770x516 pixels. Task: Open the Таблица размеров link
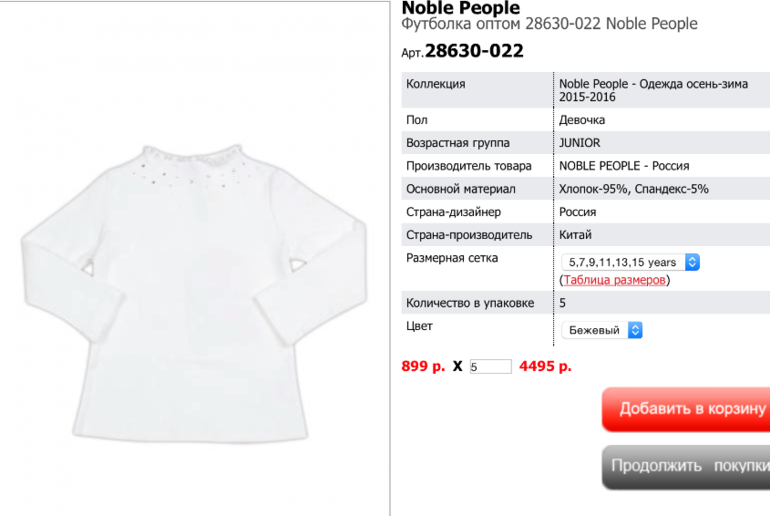[614, 280]
